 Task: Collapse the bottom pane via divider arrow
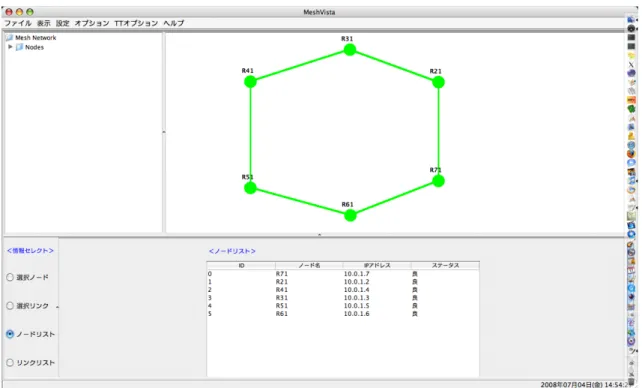(x=319, y=235)
